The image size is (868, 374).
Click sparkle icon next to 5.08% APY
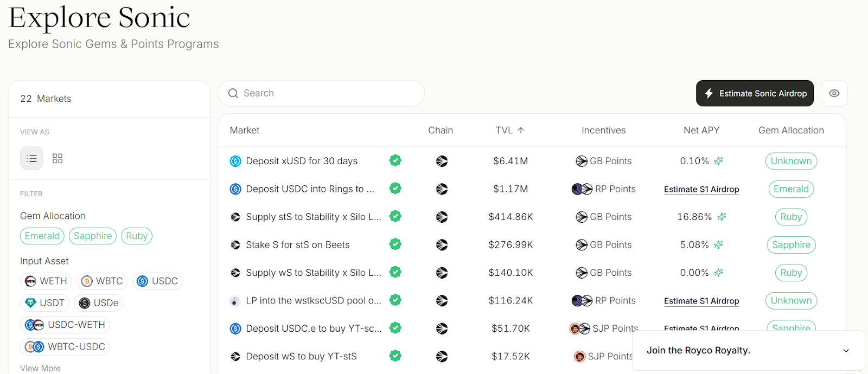719,245
